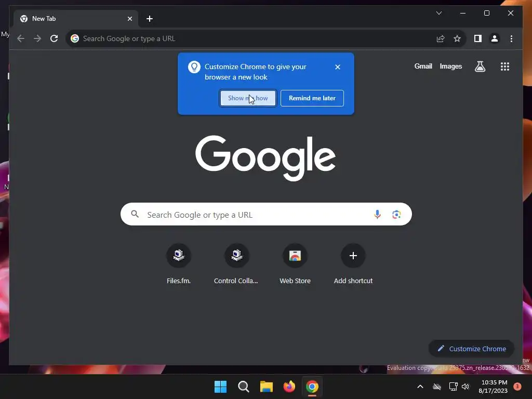Open the Chrome side panel
This screenshot has height=399, width=532.
coord(478,38)
